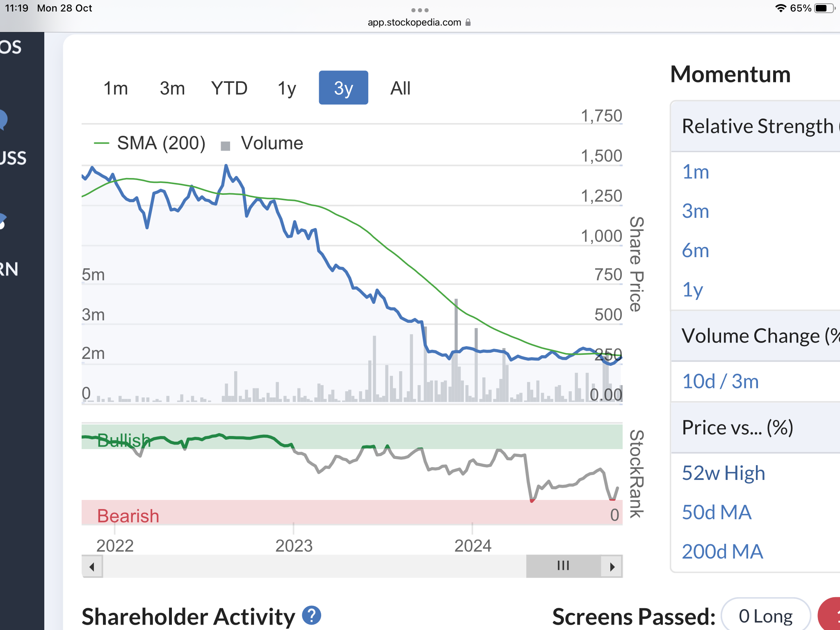Viewport: 840px width, 630px height.
Task: Tap the battery status icon
Action: 824,8
